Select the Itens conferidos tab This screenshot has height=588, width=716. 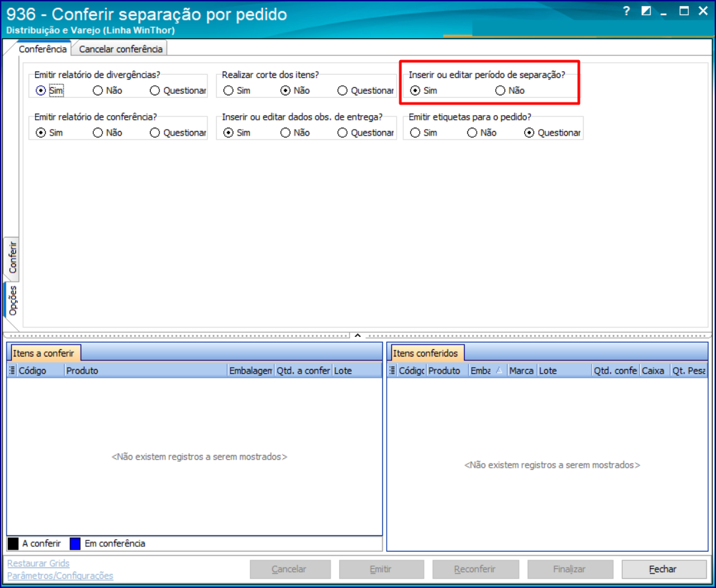[426, 353]
